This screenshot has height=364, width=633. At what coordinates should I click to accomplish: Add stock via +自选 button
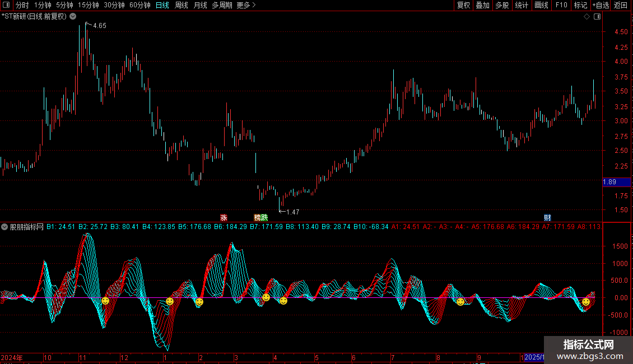[601, 5]
